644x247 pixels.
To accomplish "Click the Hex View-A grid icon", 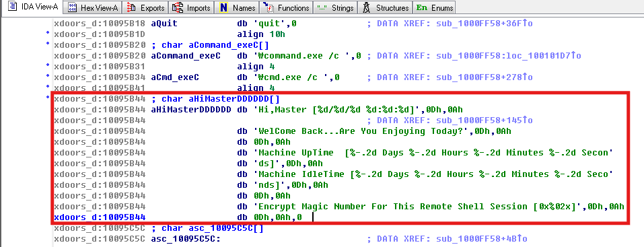I will coord(73,7).
